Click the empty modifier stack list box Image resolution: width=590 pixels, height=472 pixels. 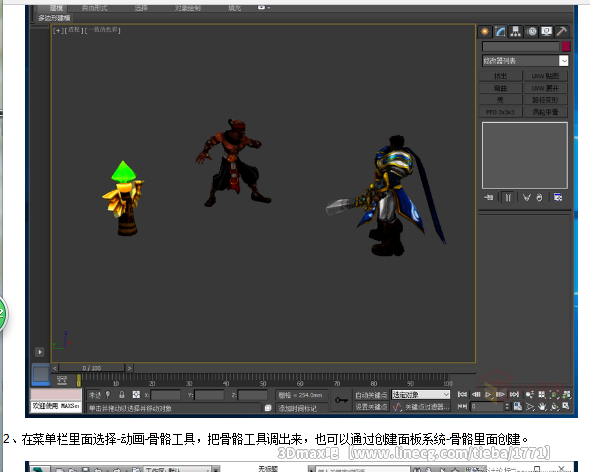pos(525,155)
